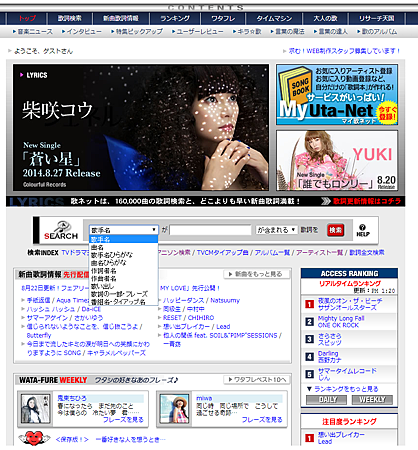Click the Song Book icon in MyUta-Net banner

[x=295, y=87]
